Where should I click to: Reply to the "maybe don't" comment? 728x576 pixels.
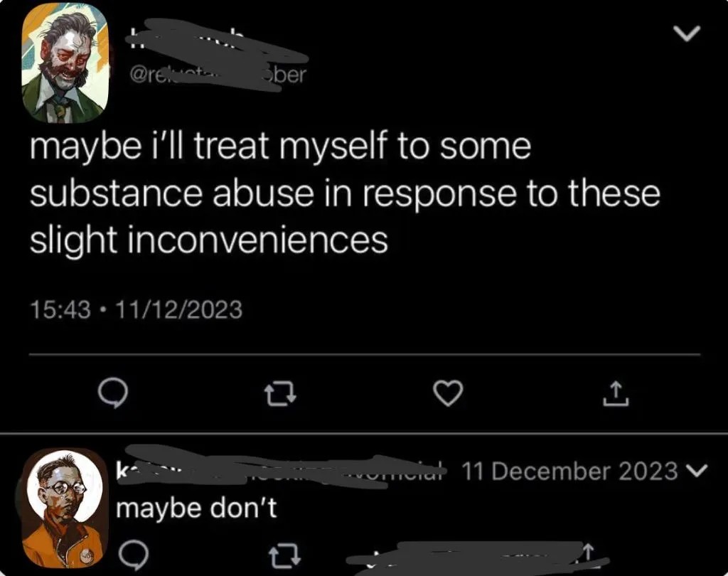(x=134, y=555)
